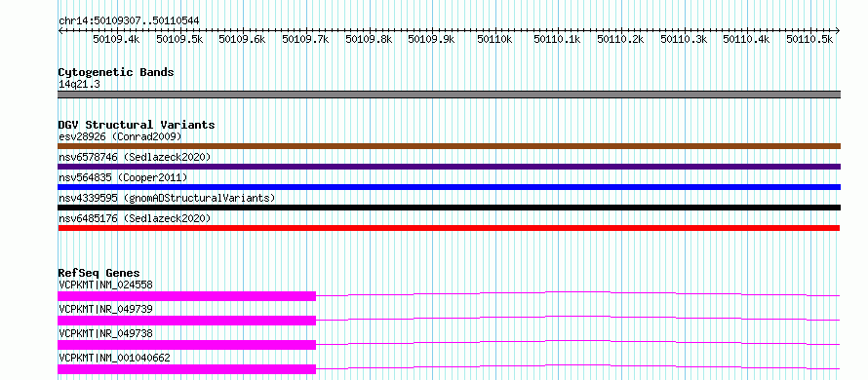Select the blue nsv564835 variant bar
Viewport: 868px width, 380px height.
[x=449, y=187]
